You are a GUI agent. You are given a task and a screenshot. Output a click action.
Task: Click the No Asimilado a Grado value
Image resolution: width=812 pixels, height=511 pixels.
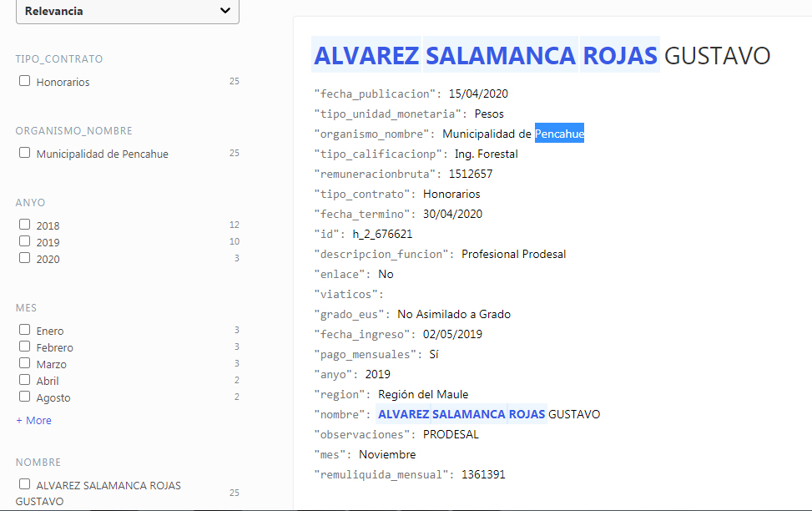pyautogui.click(x=454, y=315)
